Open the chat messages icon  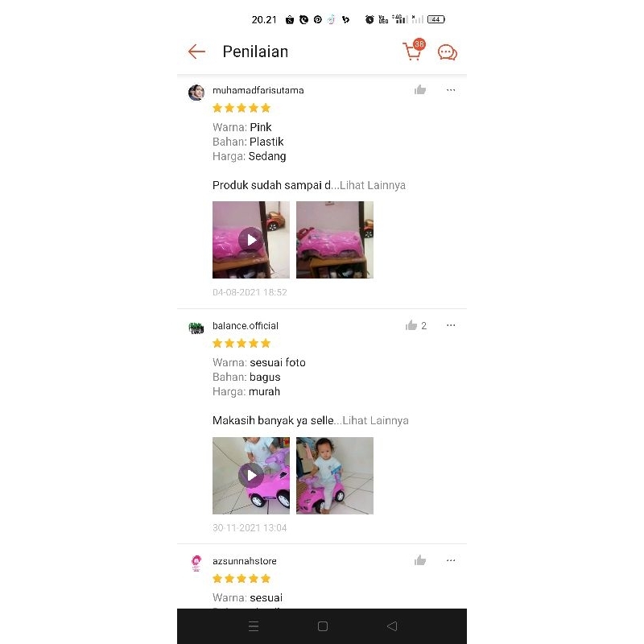pyautogui.click(x=448, y=52)
